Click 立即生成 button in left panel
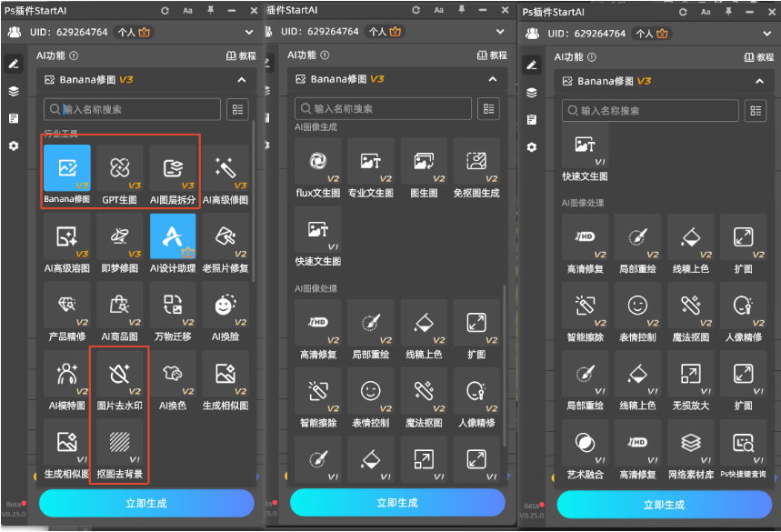This screenshot has width=781, height=532. click(x=146, y=504)
